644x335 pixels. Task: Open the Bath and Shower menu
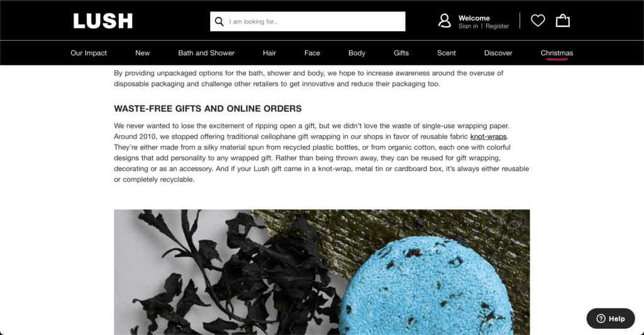(x=206, y=53)
